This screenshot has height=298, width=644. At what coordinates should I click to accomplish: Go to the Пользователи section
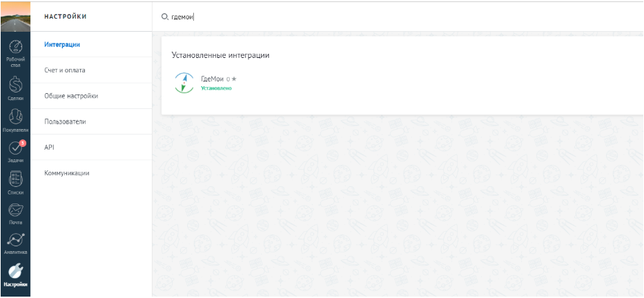coord(65,122)
